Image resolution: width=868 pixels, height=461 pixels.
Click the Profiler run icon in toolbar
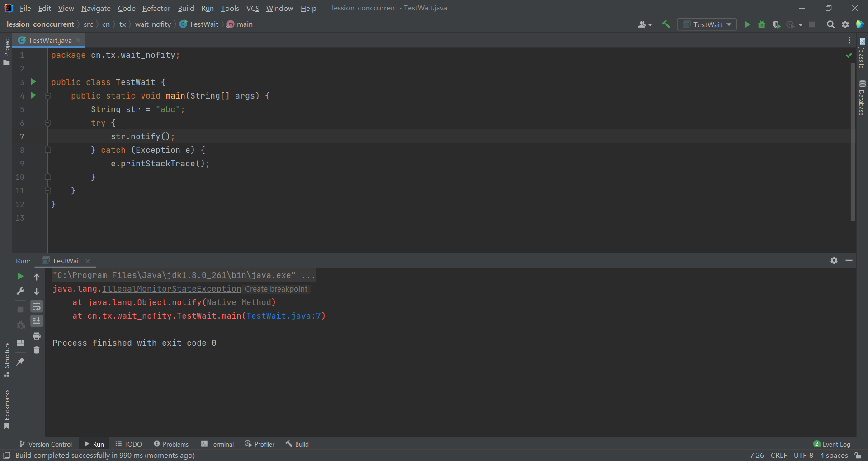click(x=790, y=24)
